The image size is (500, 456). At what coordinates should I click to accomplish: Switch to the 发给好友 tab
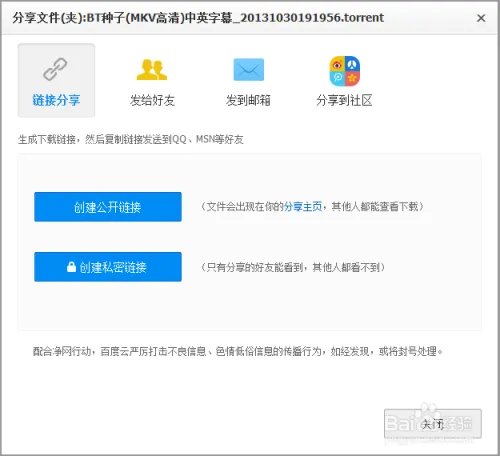(152, 100)
